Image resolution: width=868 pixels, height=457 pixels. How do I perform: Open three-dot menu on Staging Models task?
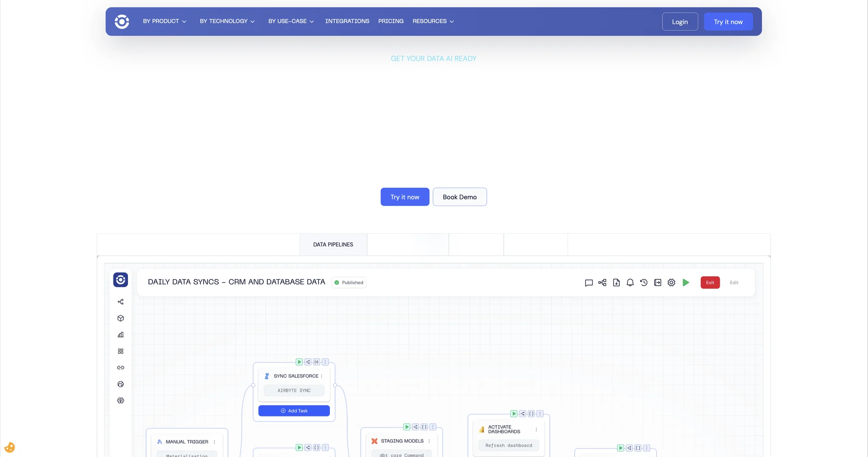(x=429, y=441)
